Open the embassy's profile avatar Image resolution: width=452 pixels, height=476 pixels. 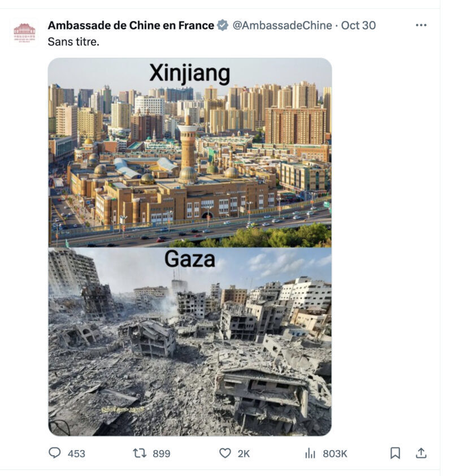(x=24, y=32)
